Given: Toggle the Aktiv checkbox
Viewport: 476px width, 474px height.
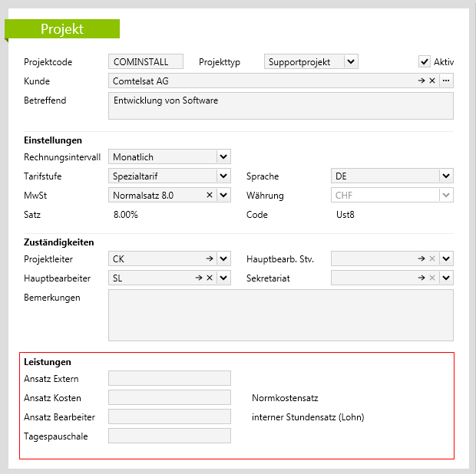Looking at the screenshot, I should coord(424,61).
